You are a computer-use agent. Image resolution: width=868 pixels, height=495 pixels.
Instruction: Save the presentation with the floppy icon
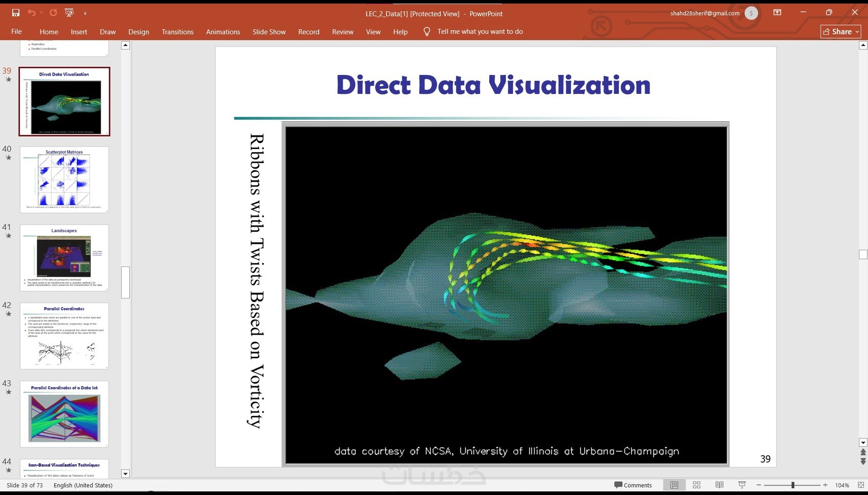click(x=15, y=13)
